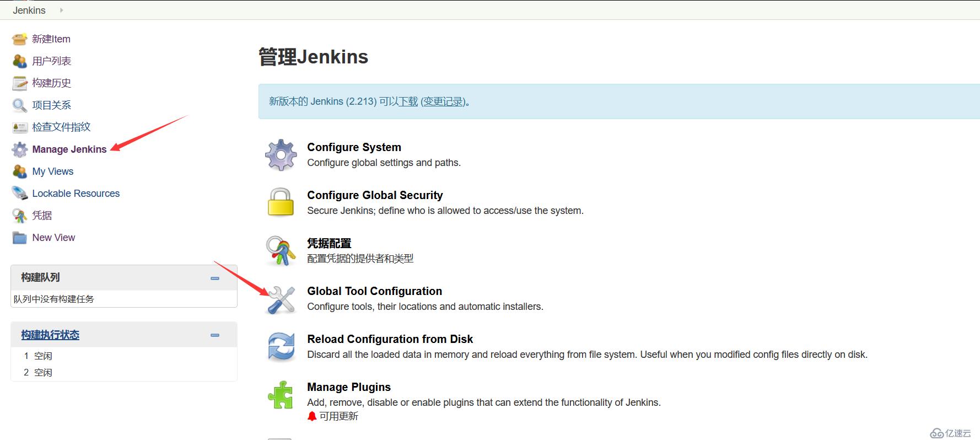Click the 构建历史 notepad icon
This screenshot has width=980, height=440.
point(20,83)
